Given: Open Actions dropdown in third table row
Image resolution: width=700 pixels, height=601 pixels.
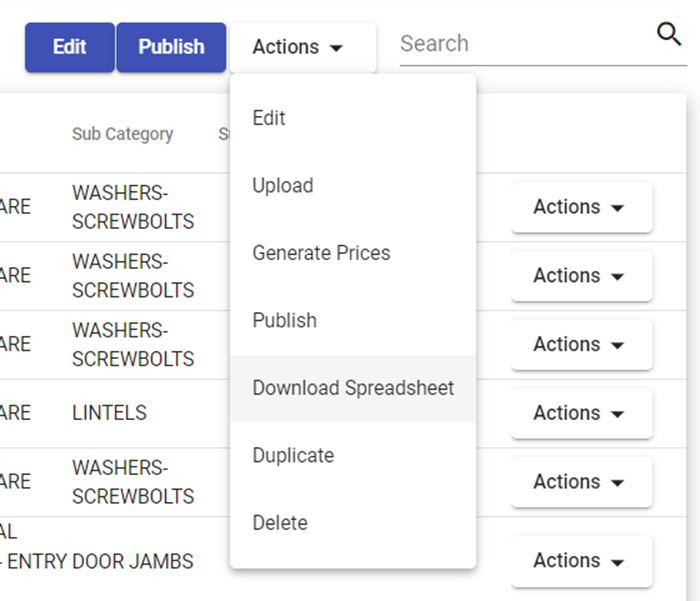Looking at the screenshot, I should click(x=581, y=344).
